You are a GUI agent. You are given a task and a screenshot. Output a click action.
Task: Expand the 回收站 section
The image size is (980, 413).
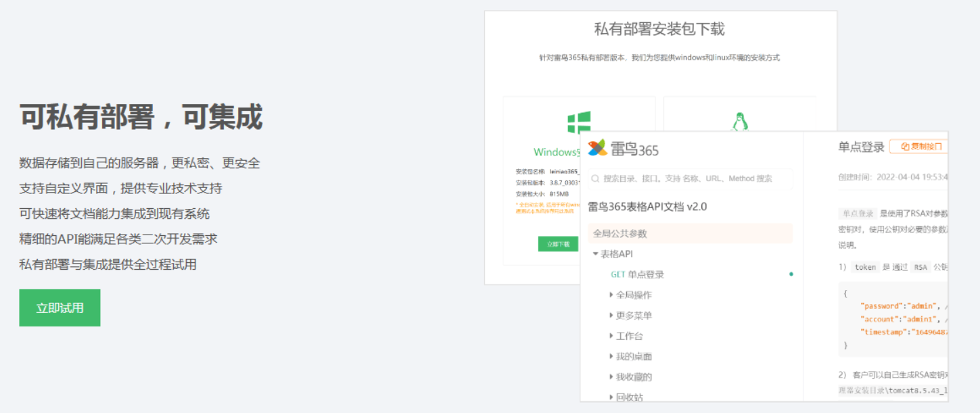pyautogui.click(x=612, y=397)
